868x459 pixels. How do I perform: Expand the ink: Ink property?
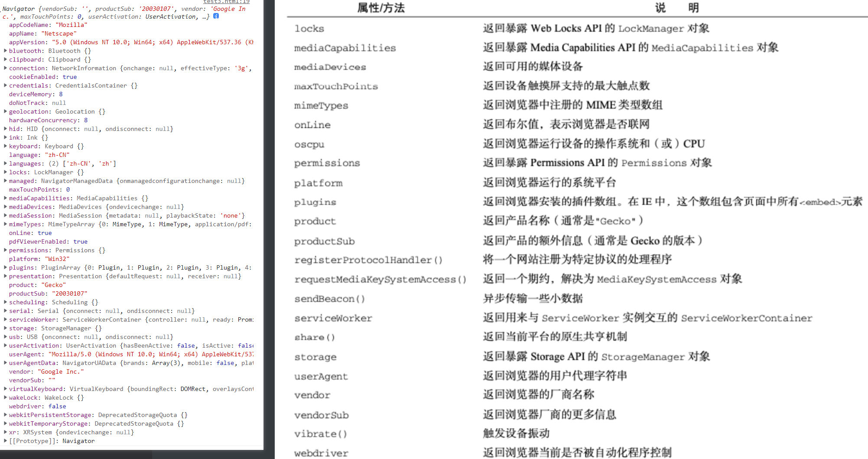click(x=5, y=137)
